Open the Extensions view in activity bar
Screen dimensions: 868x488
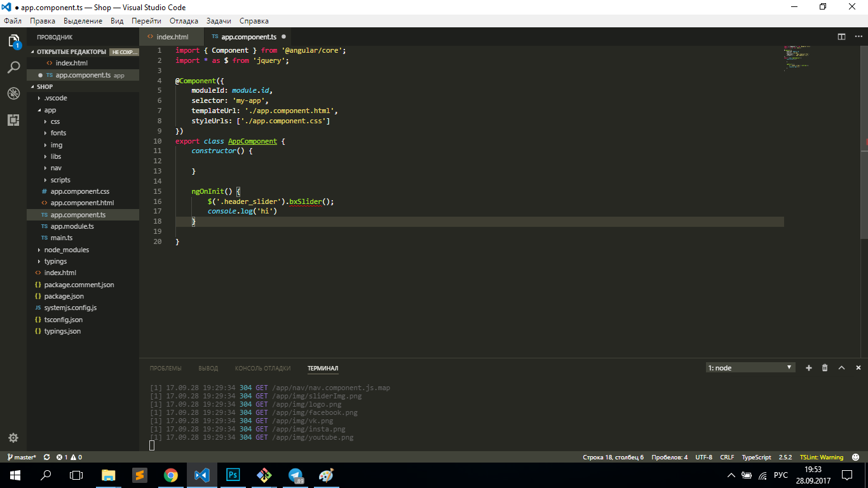coord(13,119)
